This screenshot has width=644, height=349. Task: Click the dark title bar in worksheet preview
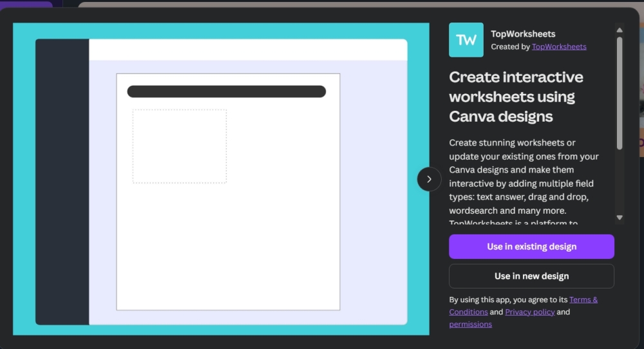click(226, 91)
